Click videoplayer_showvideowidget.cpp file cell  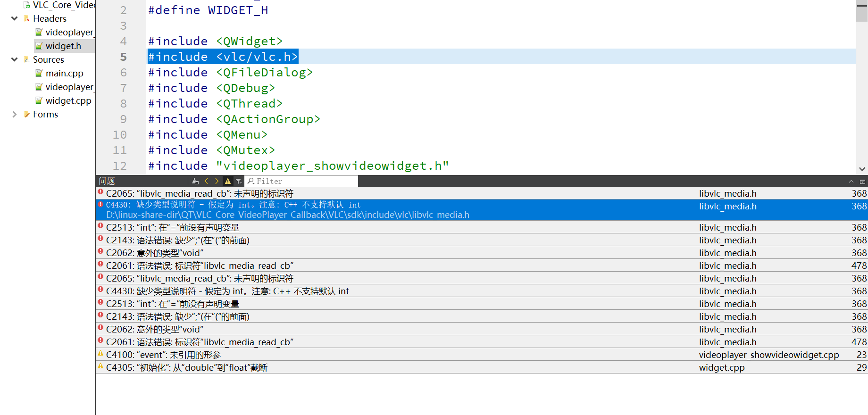pyautogui.click(x=769, y=355)
